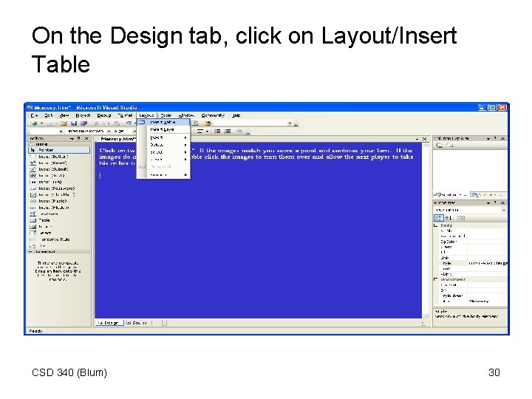This screenshot has width=532, height=399.
Task: Open the font name dropdown
Action: click(x=109, y=132)
